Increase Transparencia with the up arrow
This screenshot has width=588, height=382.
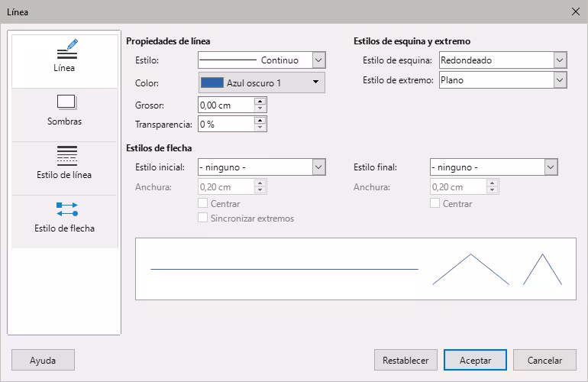click(x=260, y=120)
